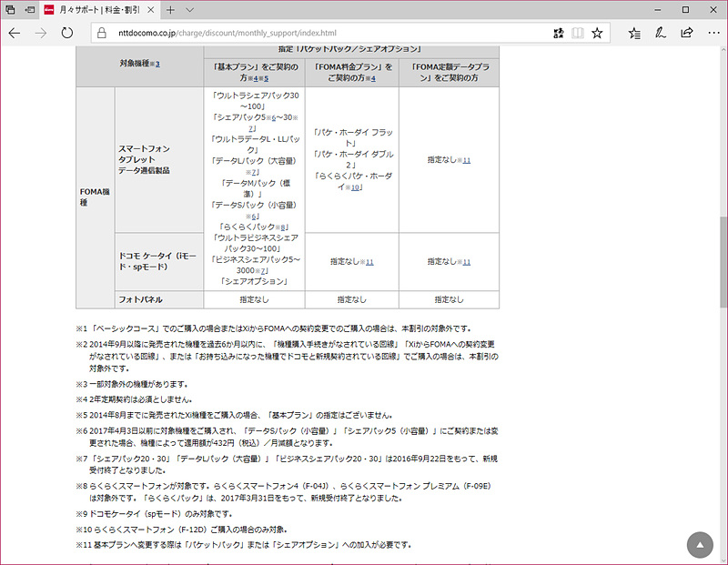Image resolution: width=728 pixels, height=565 pixels.
Task: Toggle reading view for this page
Action: click(x=578, y=32)
